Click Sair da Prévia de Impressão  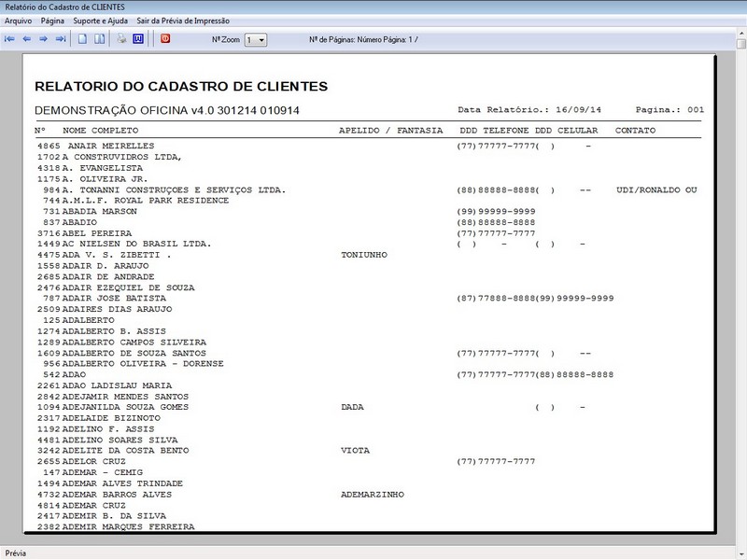point(183,21)
